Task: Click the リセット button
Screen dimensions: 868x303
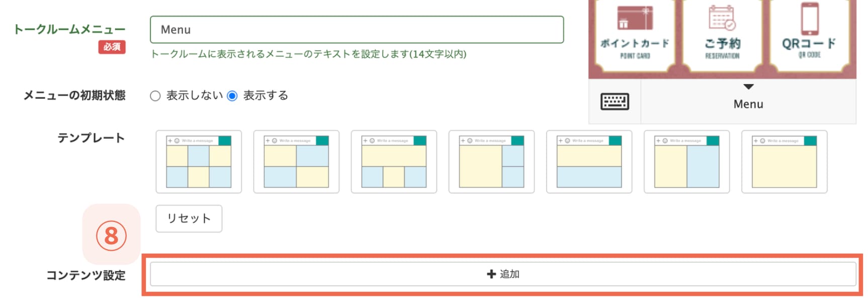Action: (x=189, y=218)
